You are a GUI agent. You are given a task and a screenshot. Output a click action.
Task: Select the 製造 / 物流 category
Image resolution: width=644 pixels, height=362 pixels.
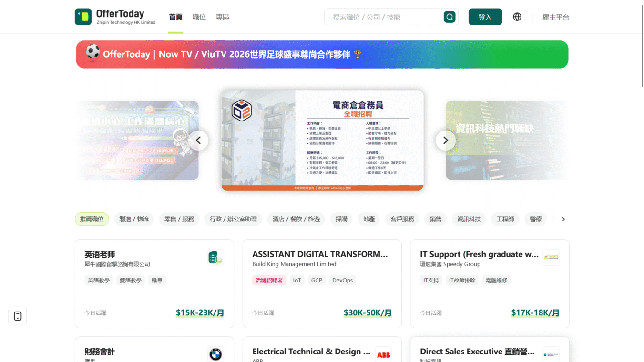click(x=134, y=219)
